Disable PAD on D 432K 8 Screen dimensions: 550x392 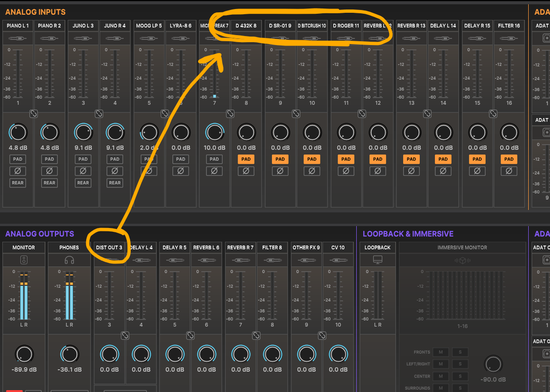[246, 159]
